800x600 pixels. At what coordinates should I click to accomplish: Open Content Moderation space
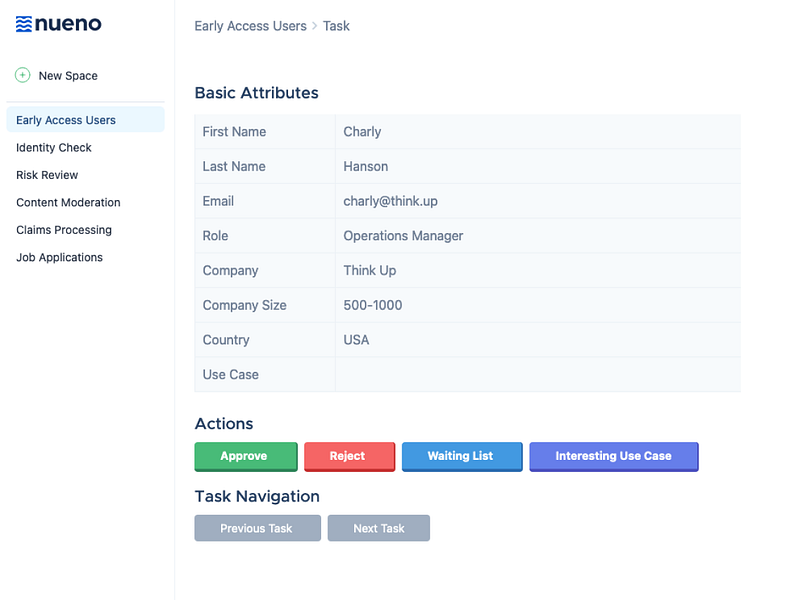point(68,203)
